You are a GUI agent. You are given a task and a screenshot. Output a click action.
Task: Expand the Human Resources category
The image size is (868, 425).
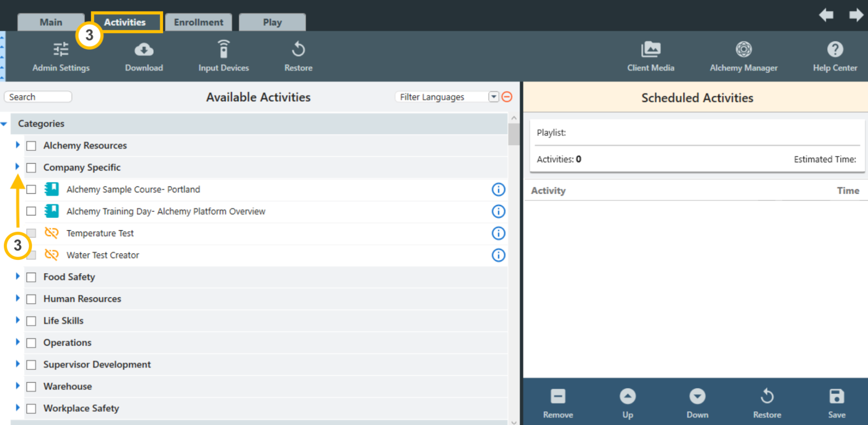coord(18,298)
